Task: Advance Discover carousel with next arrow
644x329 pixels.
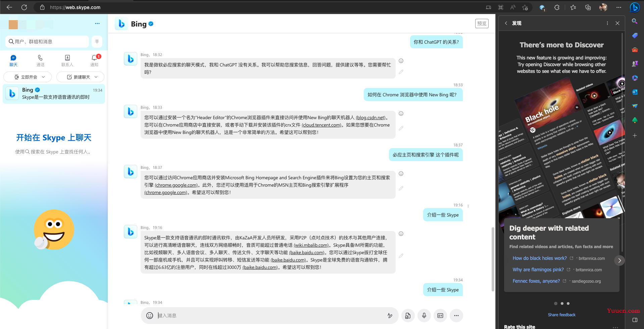Action: (620, 261)
